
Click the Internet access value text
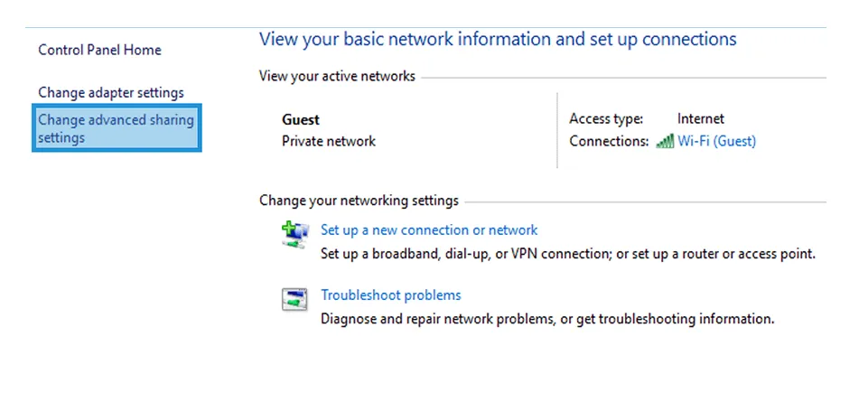pos(700,118)
